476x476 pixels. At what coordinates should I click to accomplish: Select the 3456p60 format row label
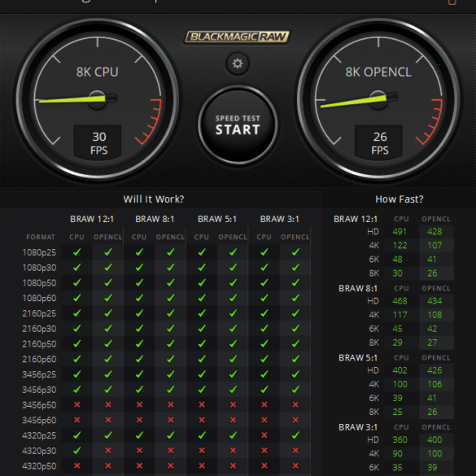pyautogui.click(x=40, y=420)
